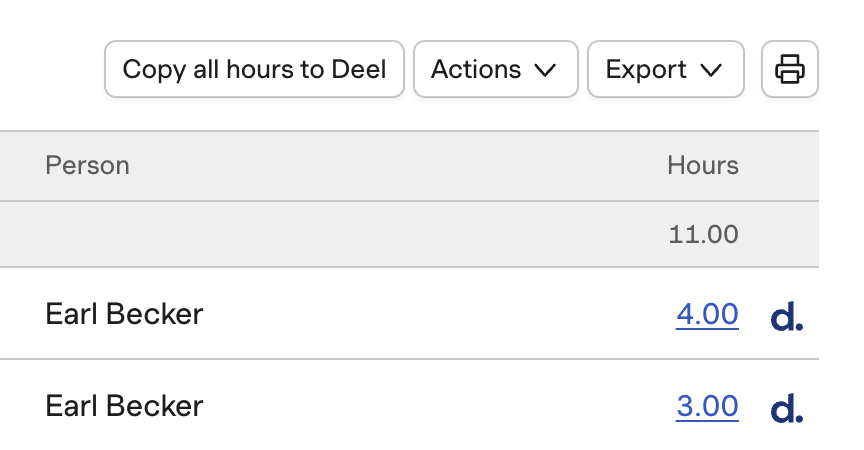The height and width of the screenshot is (450, 864).
Task: Select Earl Becker name in second row
Action: click(124, 406)
